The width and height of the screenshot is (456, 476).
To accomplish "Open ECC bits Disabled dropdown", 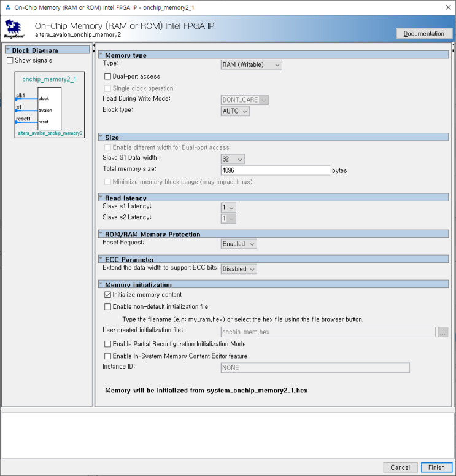I will (x=239, y=269).
